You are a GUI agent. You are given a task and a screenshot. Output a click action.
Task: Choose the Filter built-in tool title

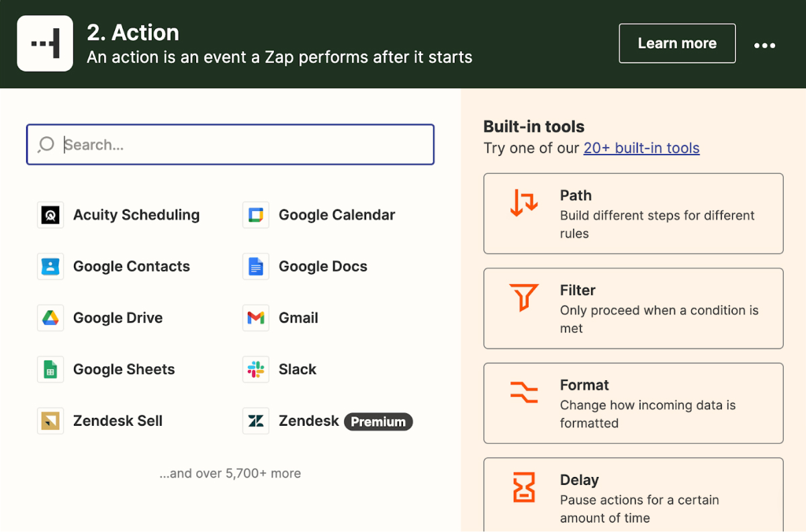pyautogui.click(x=578, y=290)
